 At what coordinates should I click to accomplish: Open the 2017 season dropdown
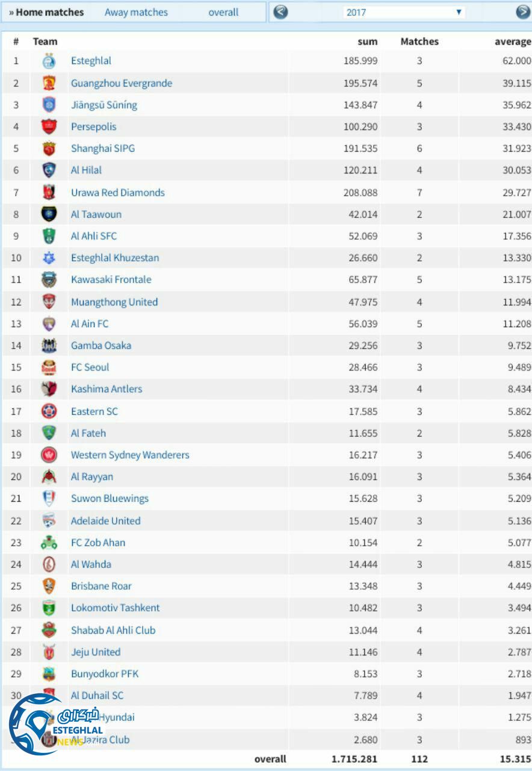404,12
